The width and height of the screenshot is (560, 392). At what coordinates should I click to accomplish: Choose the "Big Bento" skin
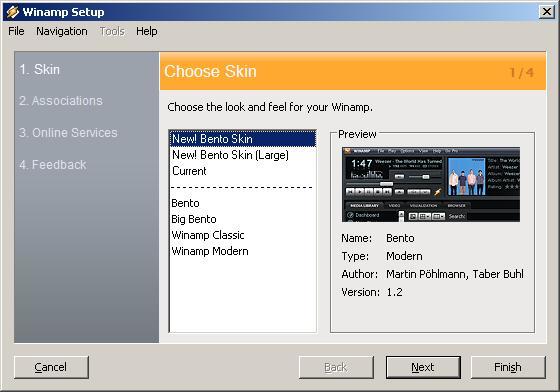242,219
